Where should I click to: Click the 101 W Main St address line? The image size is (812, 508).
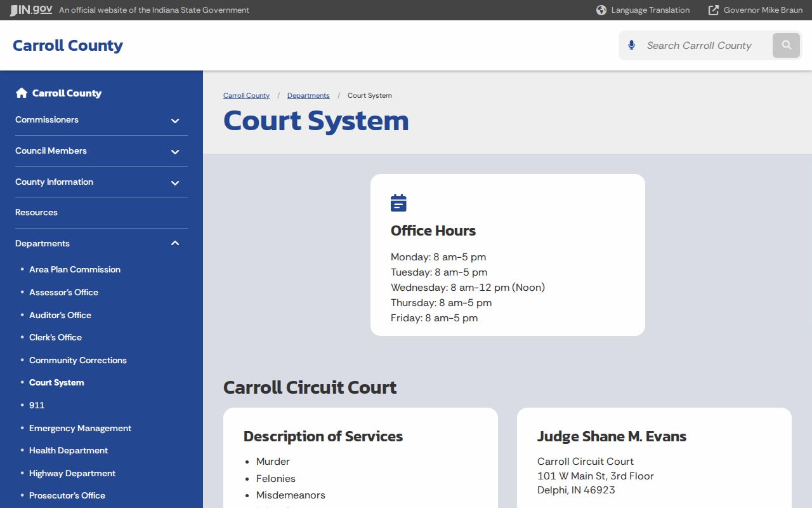[595, 476]
